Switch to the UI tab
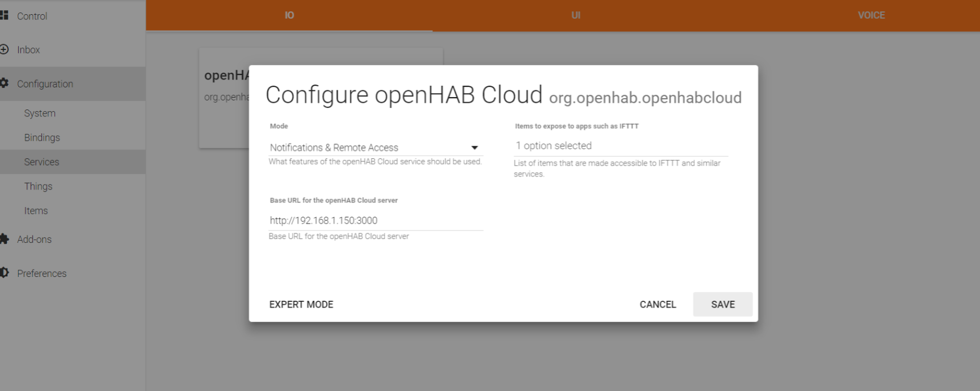Viewport: 980px width, 391px height. pyautogui.click(x=576, y=15)
